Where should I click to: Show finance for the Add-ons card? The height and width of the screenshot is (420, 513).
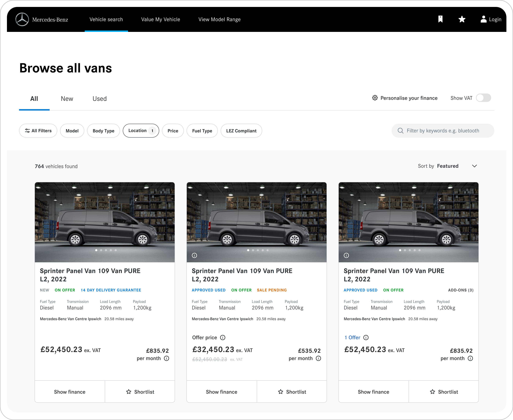(x=374, y=392)
